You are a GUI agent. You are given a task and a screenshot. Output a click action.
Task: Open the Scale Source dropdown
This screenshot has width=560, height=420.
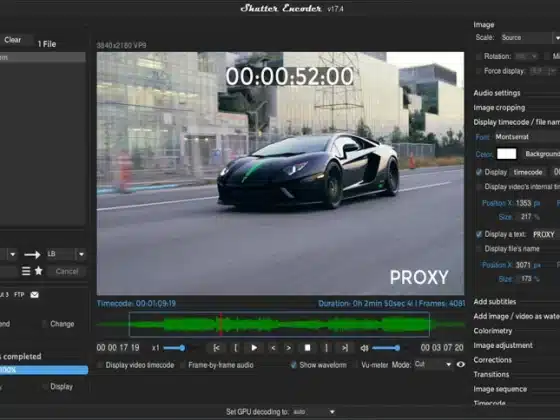click(530, 38)
